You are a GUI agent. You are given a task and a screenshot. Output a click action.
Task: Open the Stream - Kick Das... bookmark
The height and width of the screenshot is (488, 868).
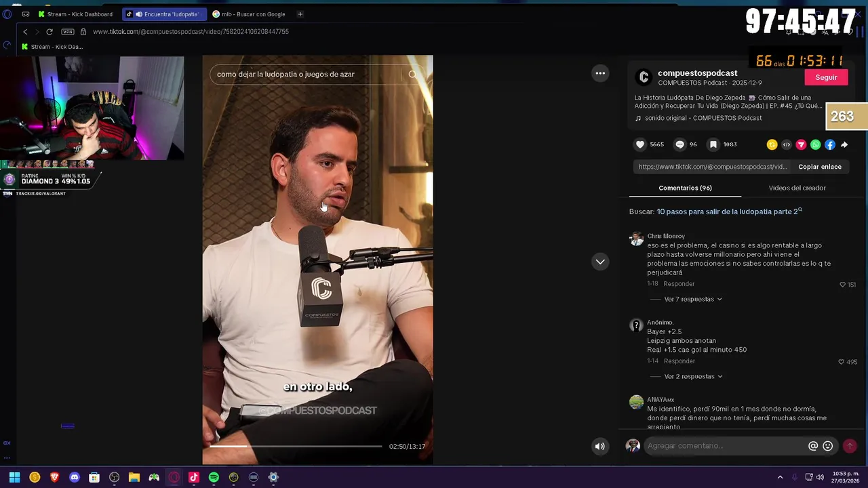pyautogui.click(x=52, y=47)
